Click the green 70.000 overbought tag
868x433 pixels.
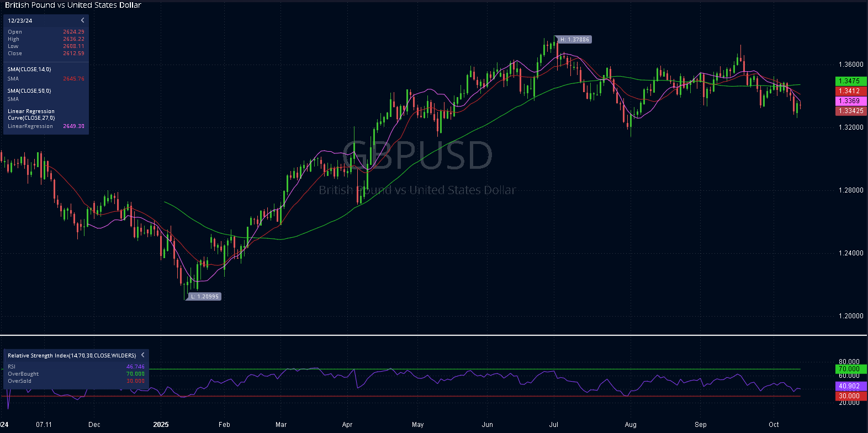pos(850,369)
